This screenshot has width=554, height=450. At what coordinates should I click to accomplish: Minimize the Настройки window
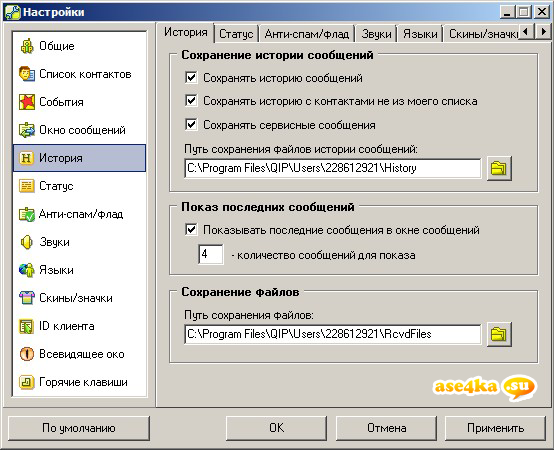[x=508, y=12]
